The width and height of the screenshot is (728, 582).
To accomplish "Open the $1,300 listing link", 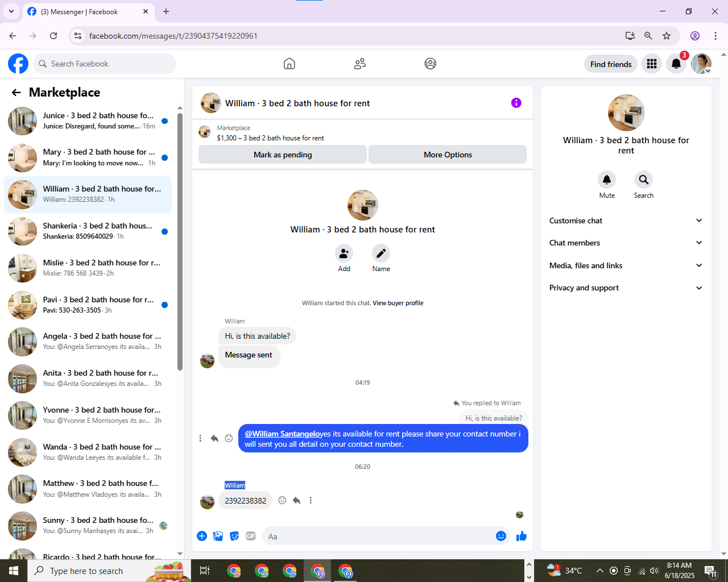I will click(x=271, y=138).
